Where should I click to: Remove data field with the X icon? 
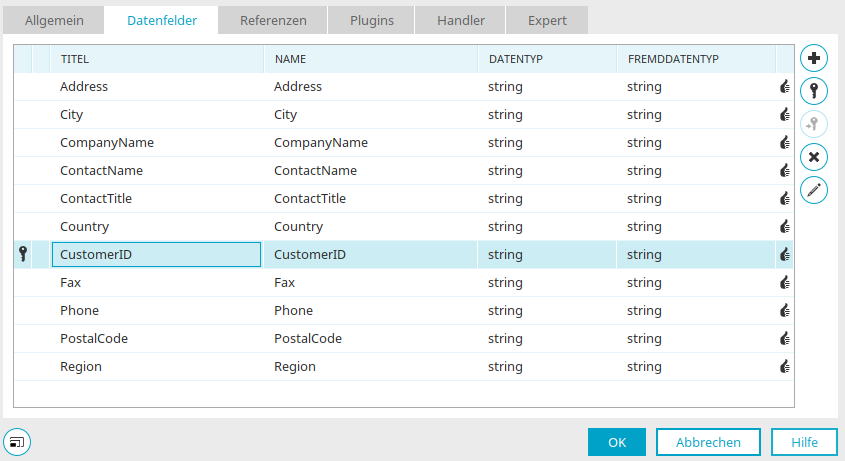[814, 157]
